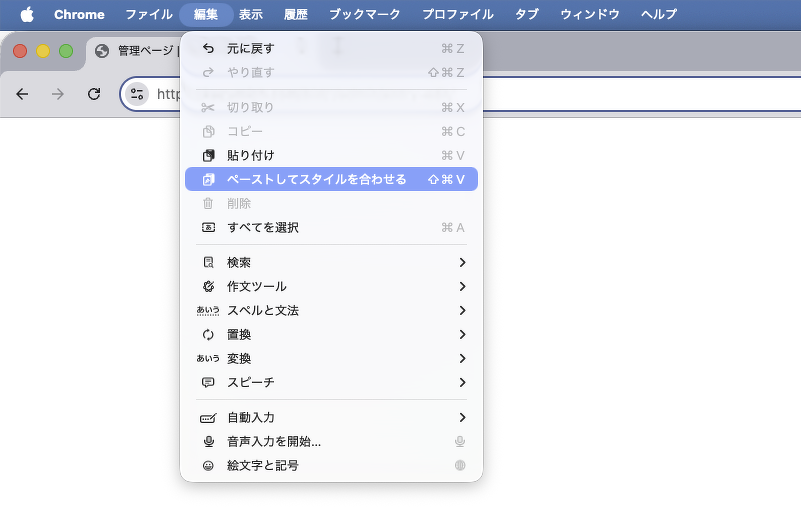Click the site info icon in address bar
The width and height of the screenshot is (801, 530).
coord(138,94)
